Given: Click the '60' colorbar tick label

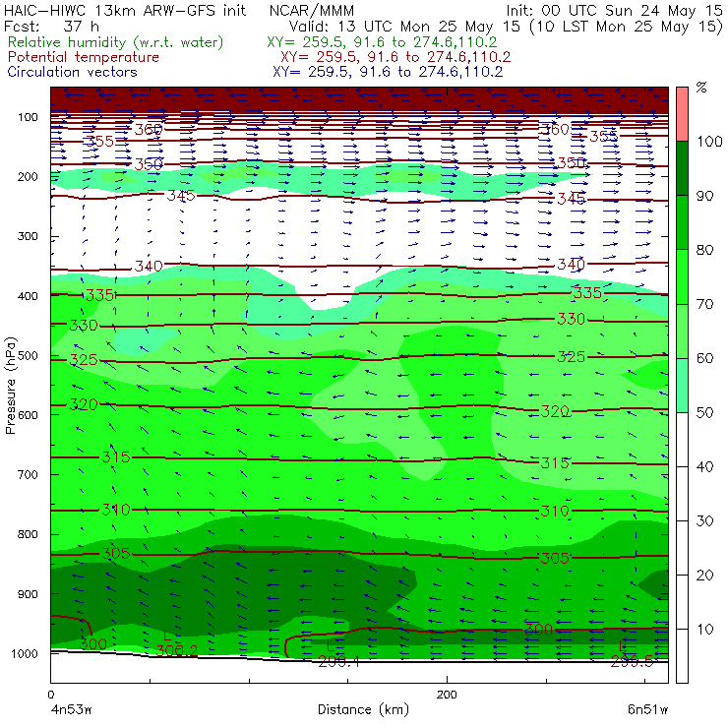Looking at the screenshot, I should click(704, 358).
